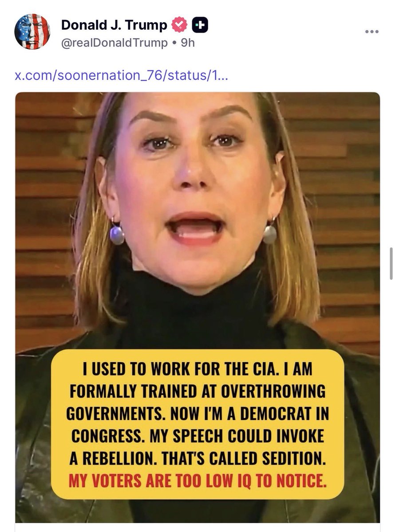Click the "A REBELLION. THAT'S CALLED SEDITION." line

(197, 459)
